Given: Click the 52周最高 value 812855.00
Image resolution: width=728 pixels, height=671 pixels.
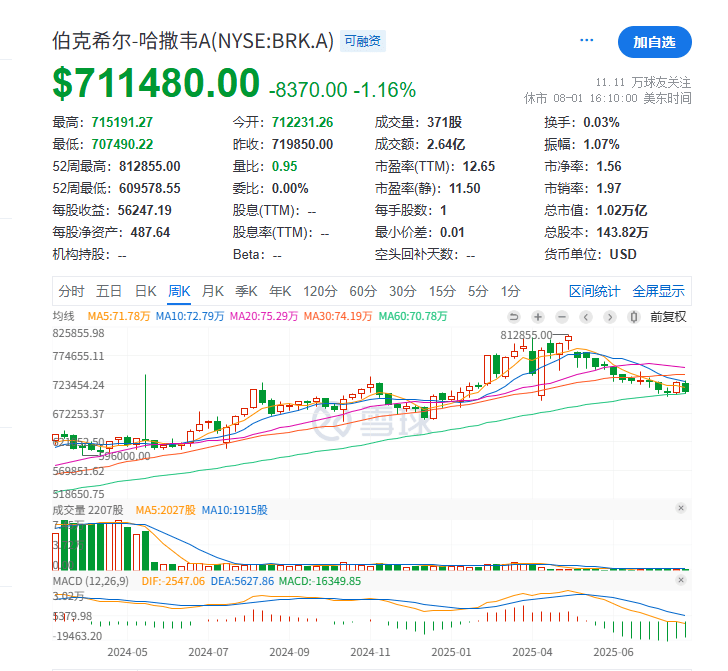Looking at the screenshot, I should click(150, 166).
